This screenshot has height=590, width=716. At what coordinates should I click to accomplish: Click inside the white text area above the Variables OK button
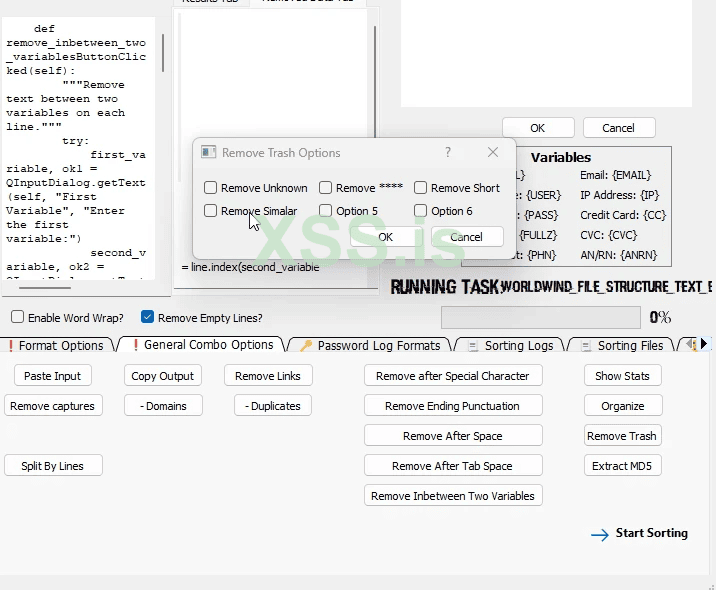click(x=546, y=53)
